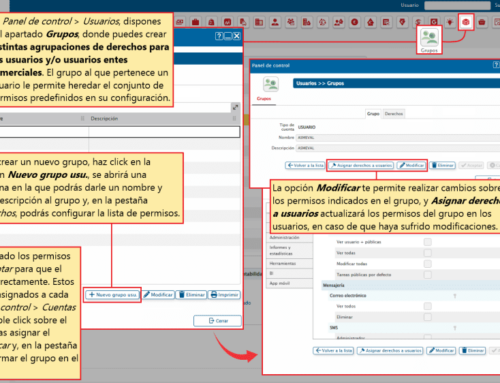Check Ver todos under Correo electrónico
500x383 pixels.
point(428,306)
